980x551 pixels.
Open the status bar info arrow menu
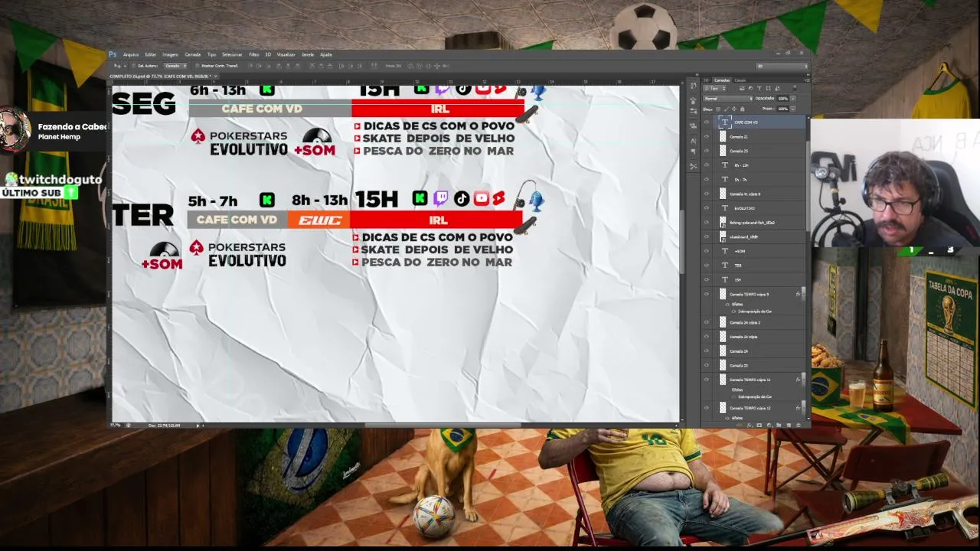point(198,425)
